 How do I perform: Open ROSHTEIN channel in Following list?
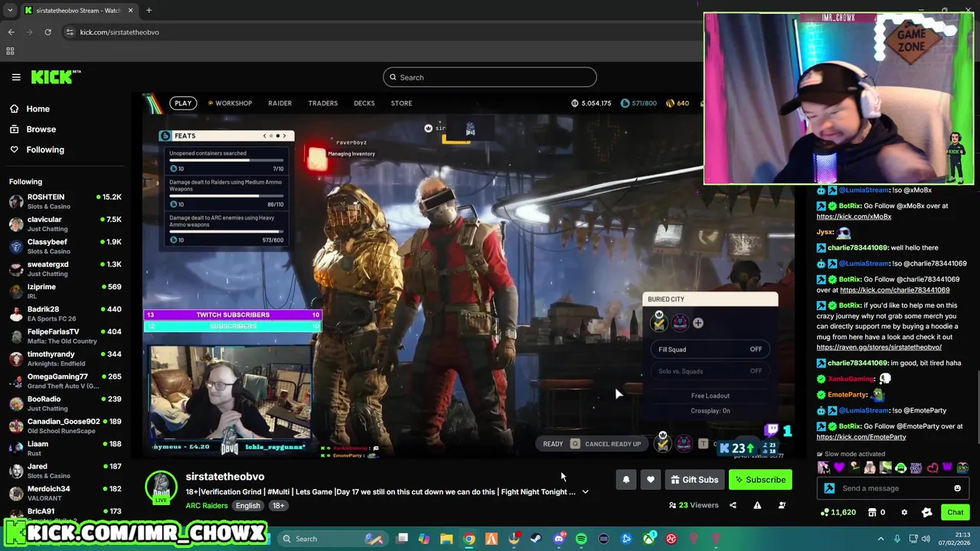[65, 201]
